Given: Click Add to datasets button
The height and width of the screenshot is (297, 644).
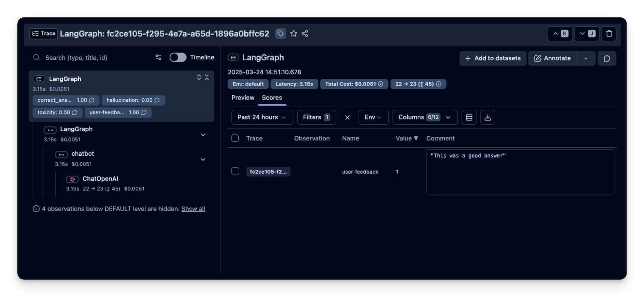Looking at the screenshot, I should pos(493,58).
